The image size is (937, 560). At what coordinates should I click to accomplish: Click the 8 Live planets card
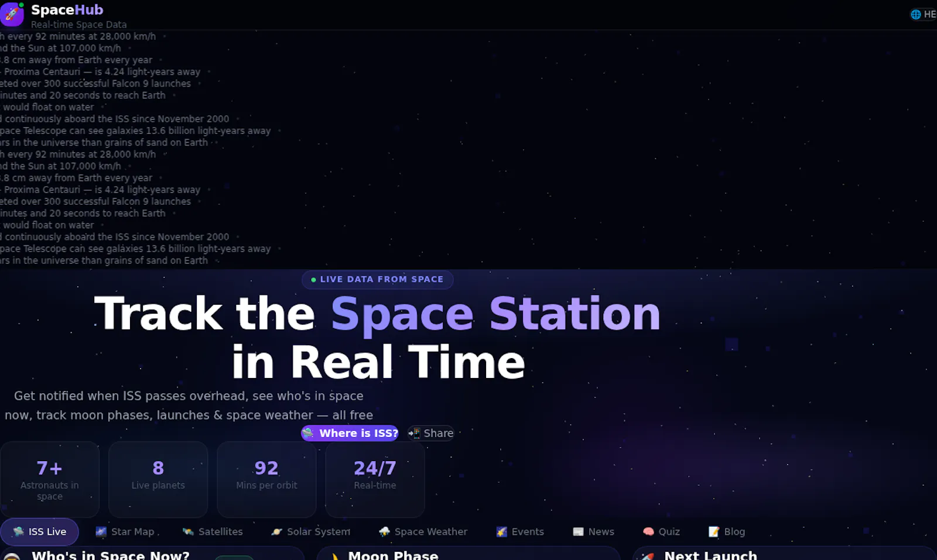tap(158, 479)
